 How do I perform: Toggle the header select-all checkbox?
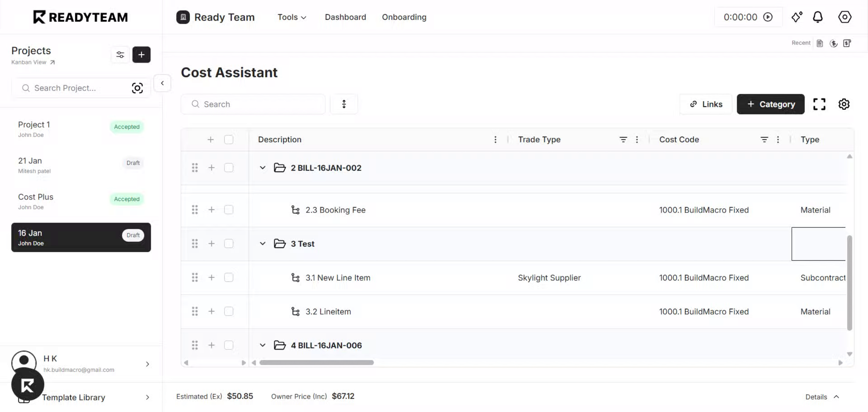pyautogui.click(x=229, y=140)
